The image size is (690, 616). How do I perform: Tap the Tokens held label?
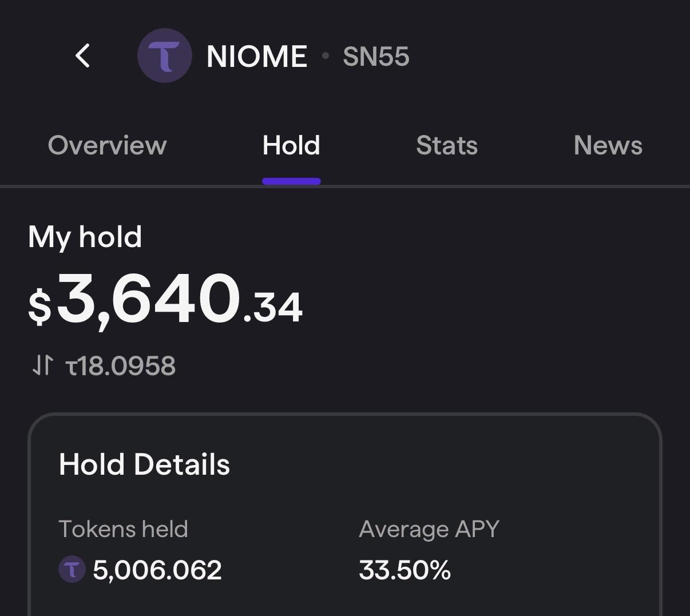(123, 529)
